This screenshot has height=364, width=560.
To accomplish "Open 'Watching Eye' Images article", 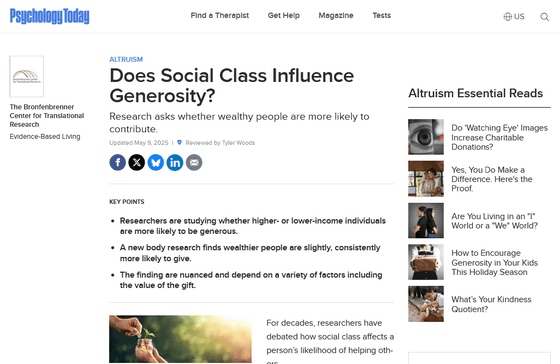I will tap(499, 137).
